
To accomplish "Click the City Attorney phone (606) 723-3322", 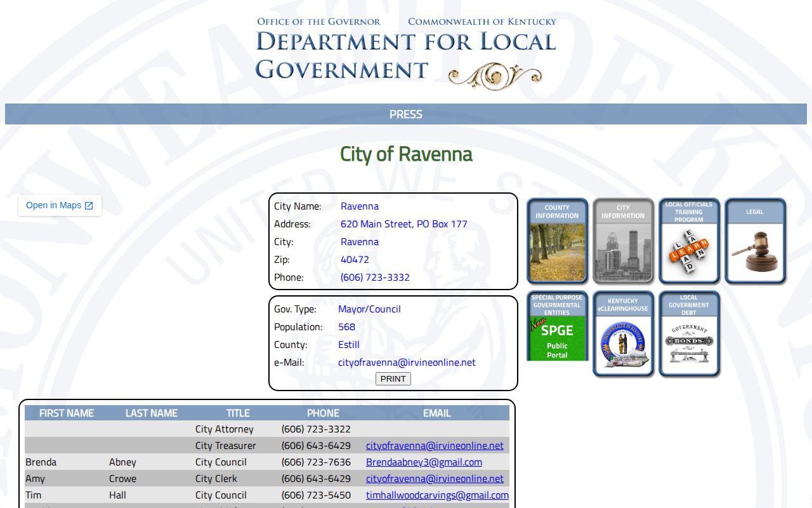I will (316, 429).
